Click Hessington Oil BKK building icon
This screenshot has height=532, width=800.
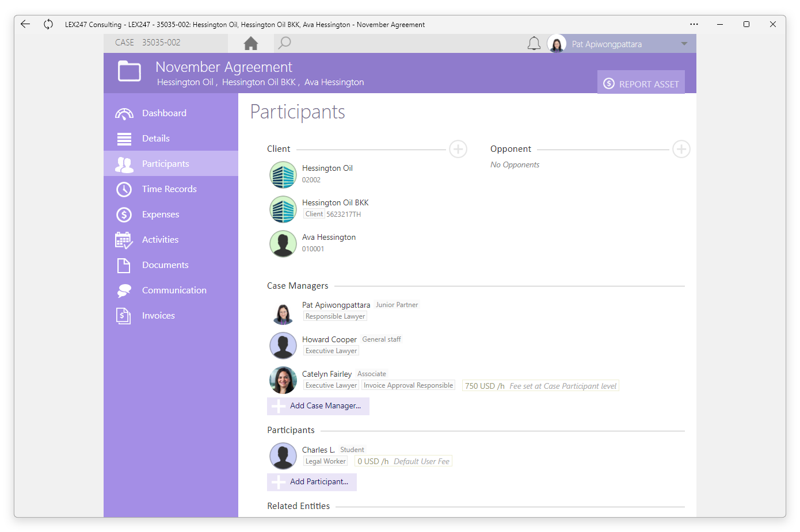pos(283,209)
